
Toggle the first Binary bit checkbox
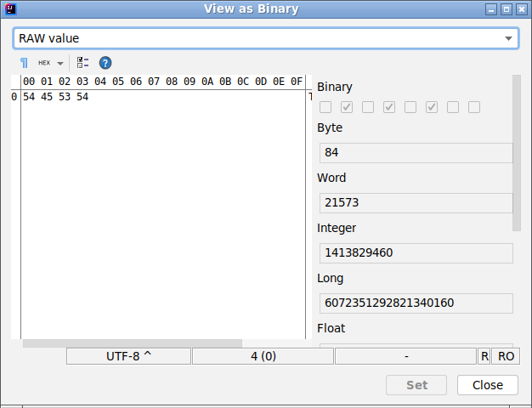pos(325,107)
